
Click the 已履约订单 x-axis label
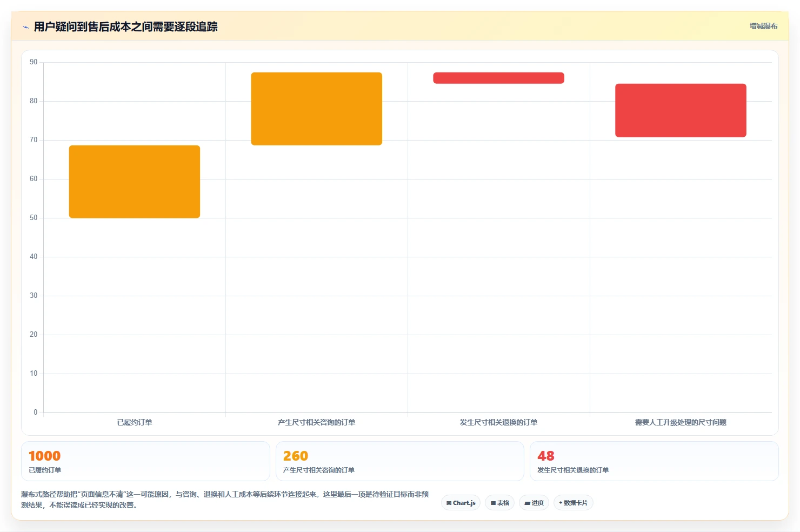[135, 422]
